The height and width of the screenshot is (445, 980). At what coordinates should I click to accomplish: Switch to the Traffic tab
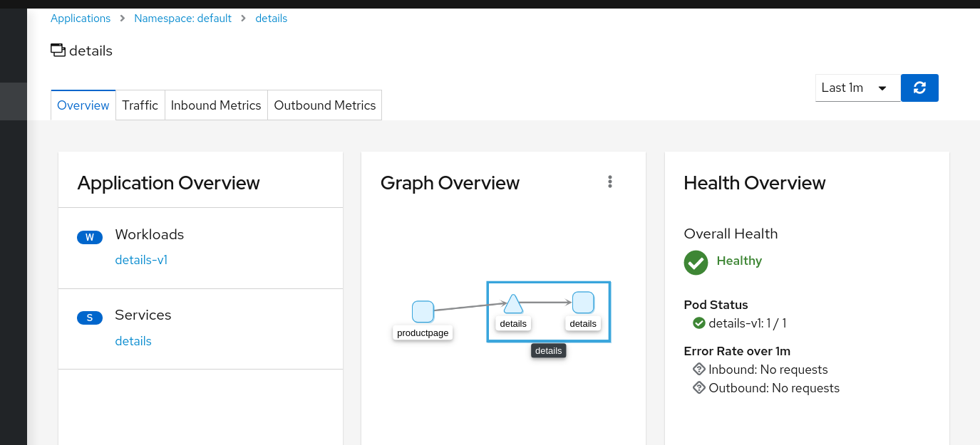tap(140, 105)
